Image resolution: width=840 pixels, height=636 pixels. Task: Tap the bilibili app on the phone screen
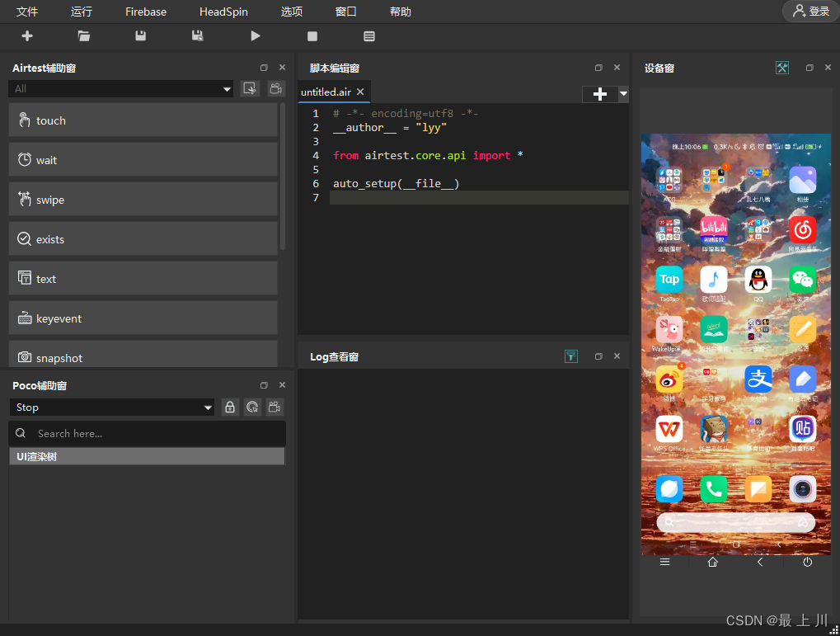[713, 230]
